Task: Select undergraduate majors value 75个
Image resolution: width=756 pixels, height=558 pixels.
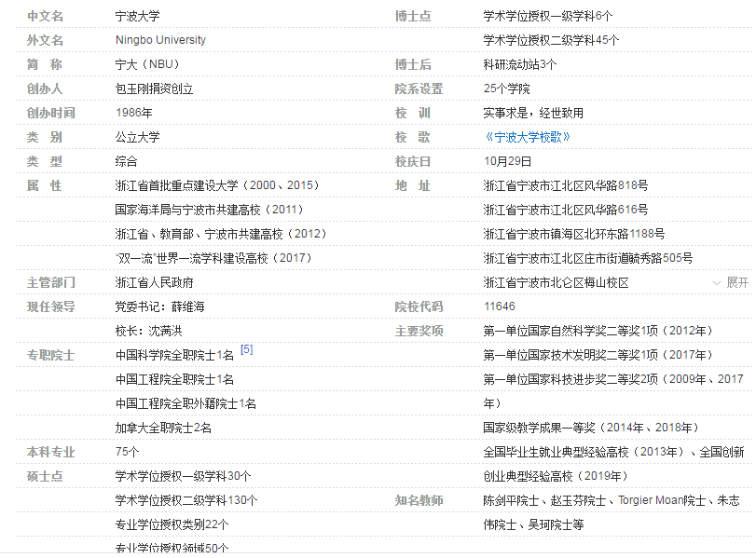Action: point(128,452)
